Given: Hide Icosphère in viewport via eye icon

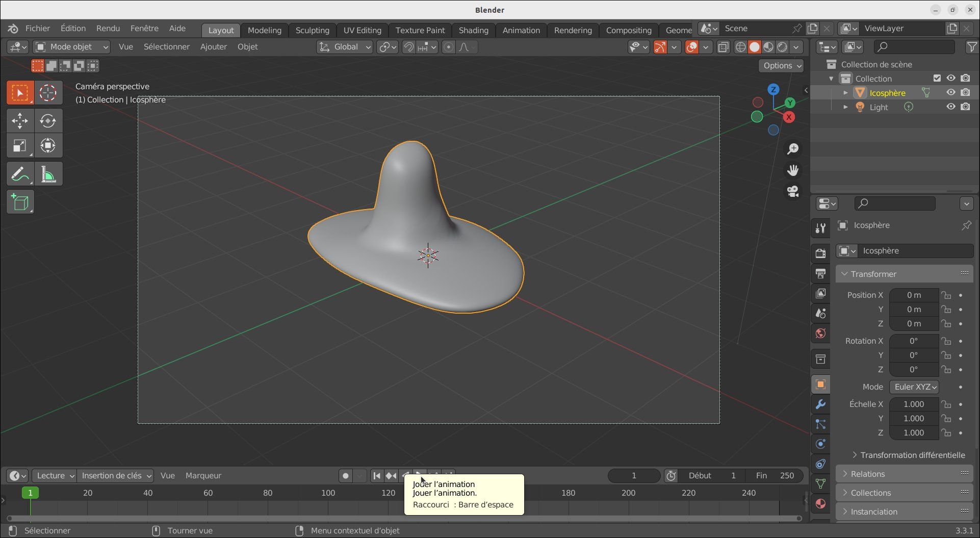Looking at the screenshot, I should (951, 93).
